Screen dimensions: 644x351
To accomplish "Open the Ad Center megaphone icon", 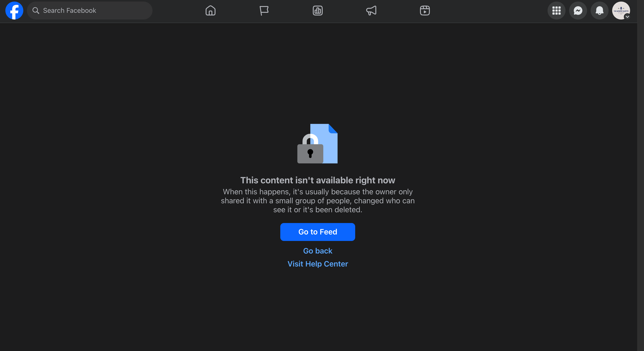I will click(x=371, y=11).
